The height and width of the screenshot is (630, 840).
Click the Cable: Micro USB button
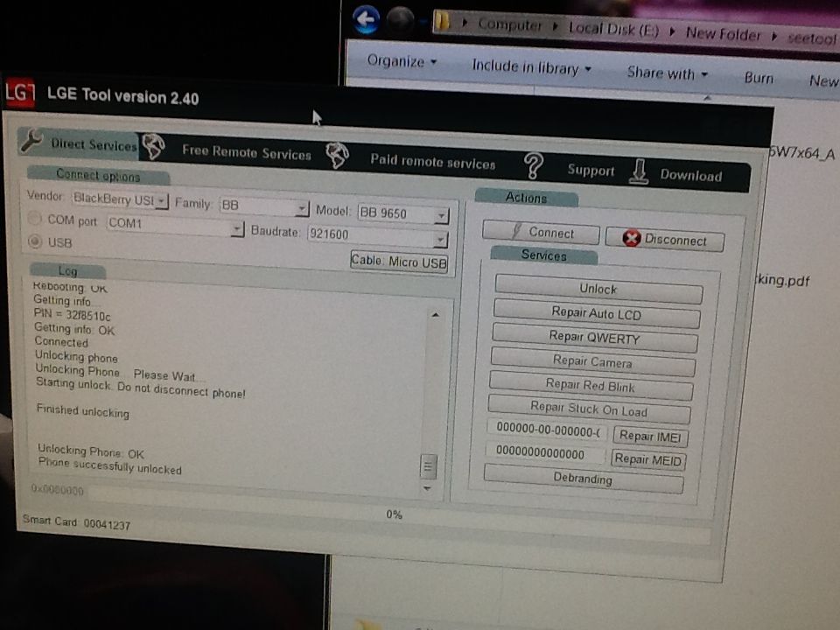(399, 262)
